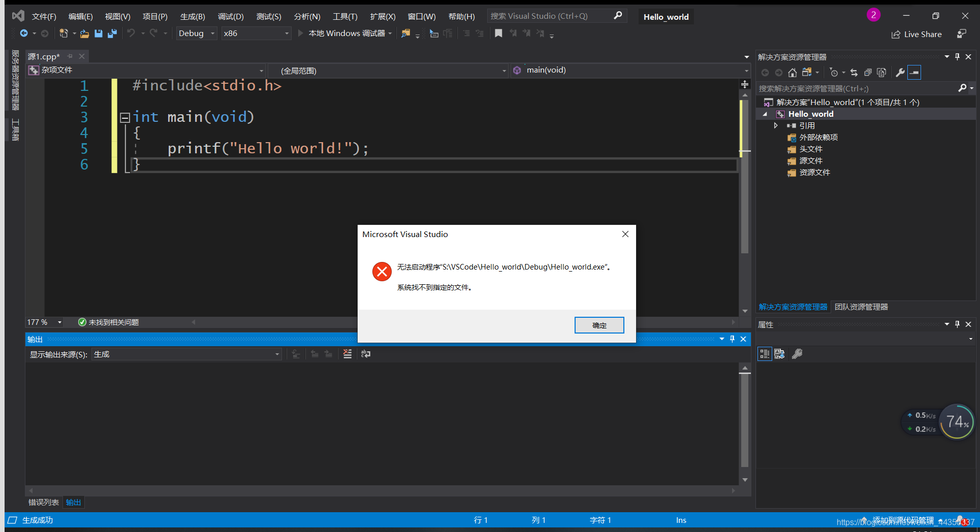Change the 177% editor zoom level
This screenshot has height=532, width=980.
click(44, 322)
